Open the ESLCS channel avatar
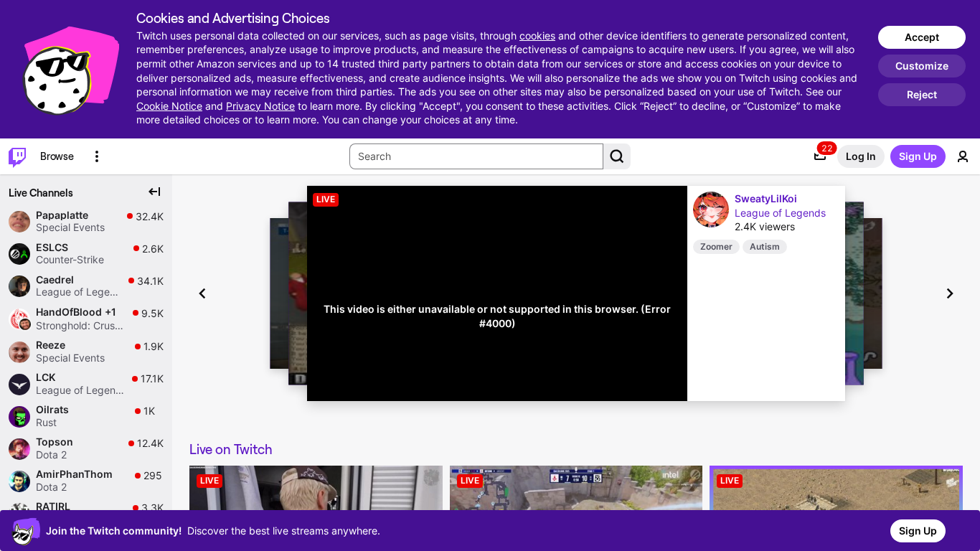Screen dimensions: 980x551 pos(19,254)
